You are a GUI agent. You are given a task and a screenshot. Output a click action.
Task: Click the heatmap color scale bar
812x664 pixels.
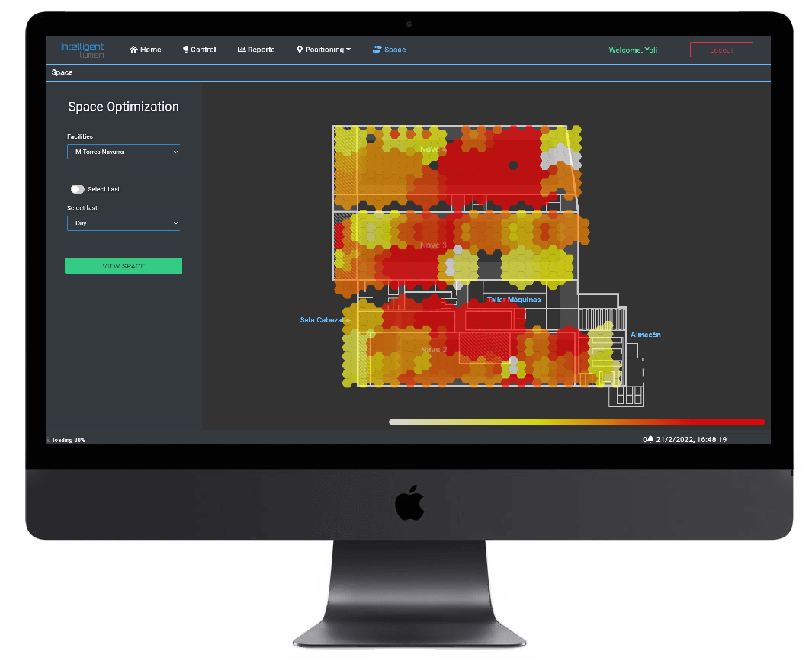(x=577, y=422)
